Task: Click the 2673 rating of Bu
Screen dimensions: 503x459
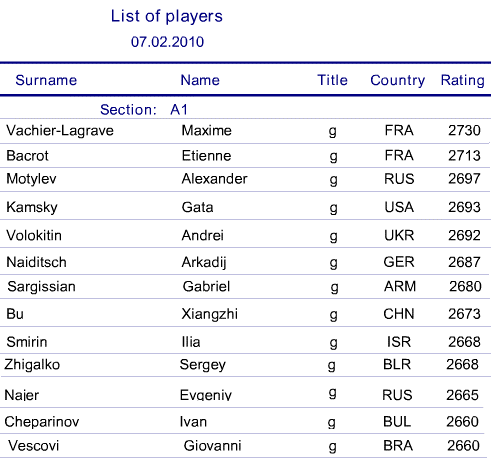Action: [464, 314]
